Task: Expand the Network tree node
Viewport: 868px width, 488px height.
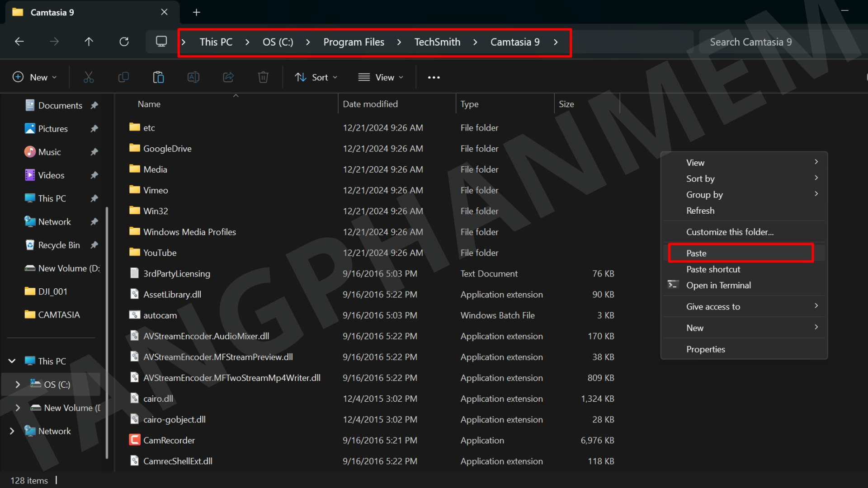Action: pos(12,431)
